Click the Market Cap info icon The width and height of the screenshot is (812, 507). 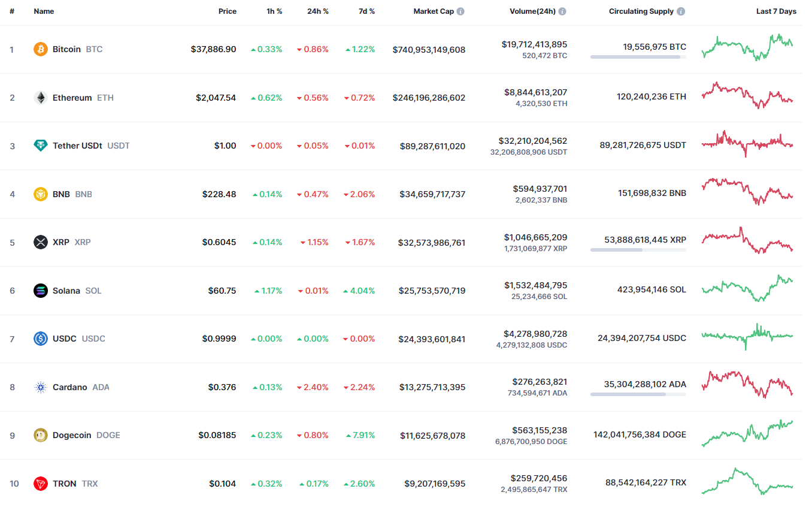pos(460,11)
